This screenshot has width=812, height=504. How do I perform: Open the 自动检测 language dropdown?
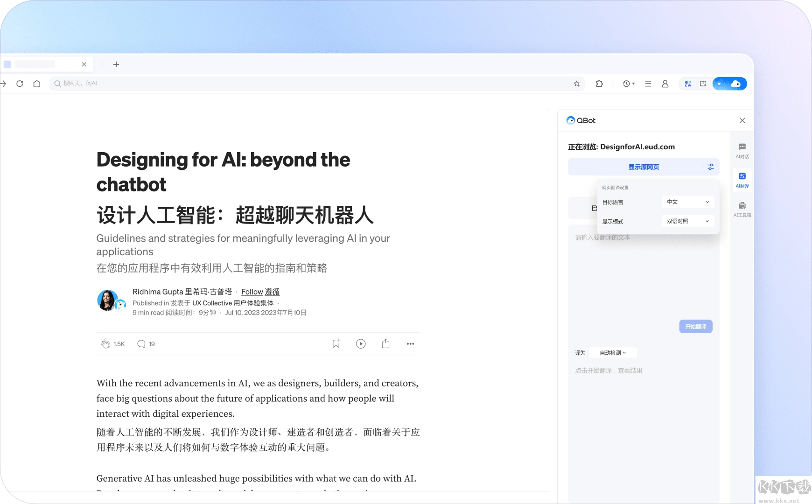tap(613, 353)
